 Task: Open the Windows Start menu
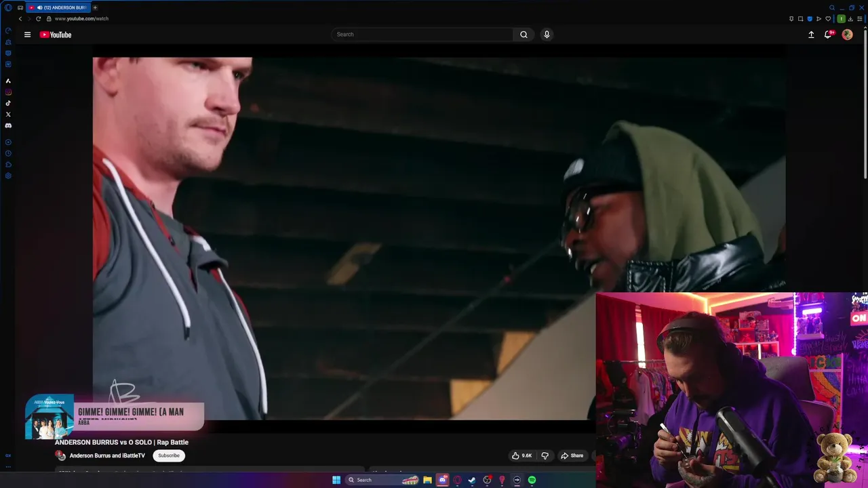coord(336,480)
